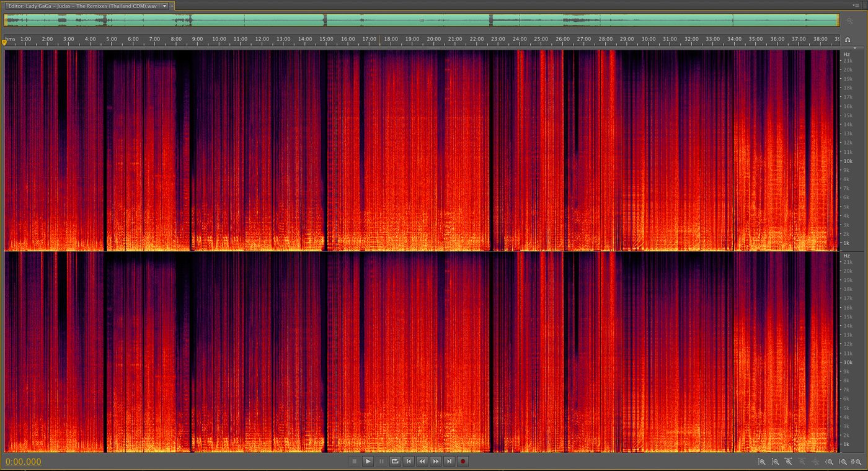Click the 10k label on the top frequency scale
The image size is (868, 471).
(x=848, y=161)
